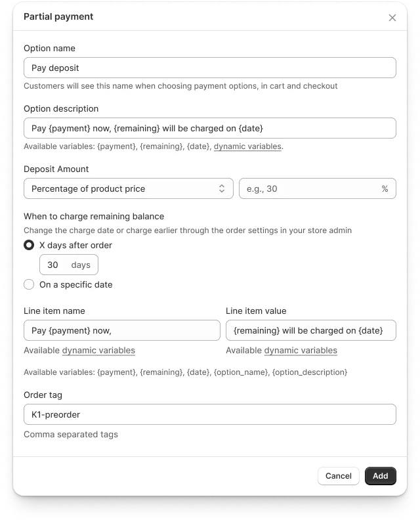
Task: Click the Option name input field
Action: point(209,68)
